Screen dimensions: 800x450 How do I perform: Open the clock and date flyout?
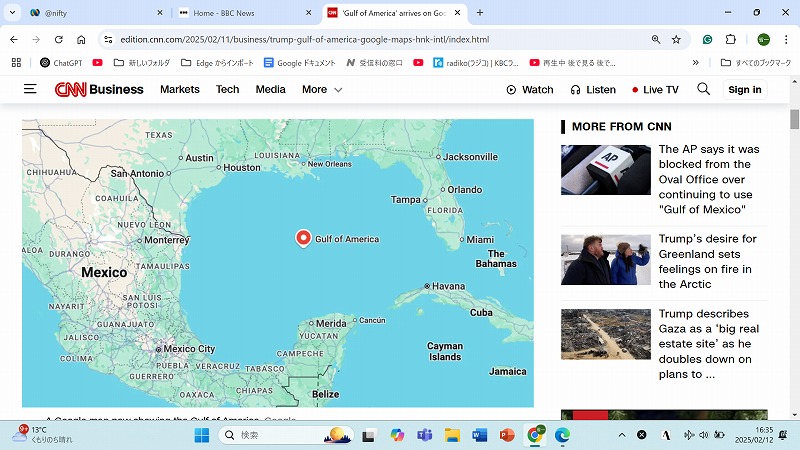(x=754, y=435)
